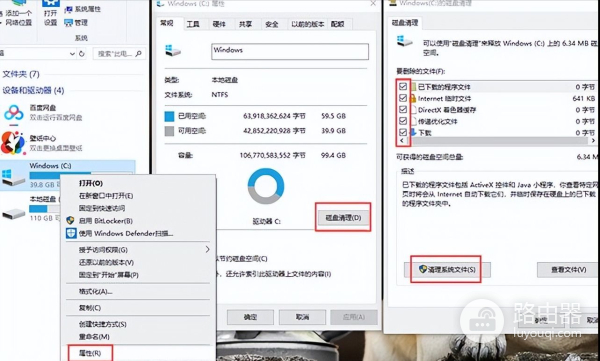Collapse the 文件夹 (7) group
Viewport: 600px width, 361px height.
point(21,74)
